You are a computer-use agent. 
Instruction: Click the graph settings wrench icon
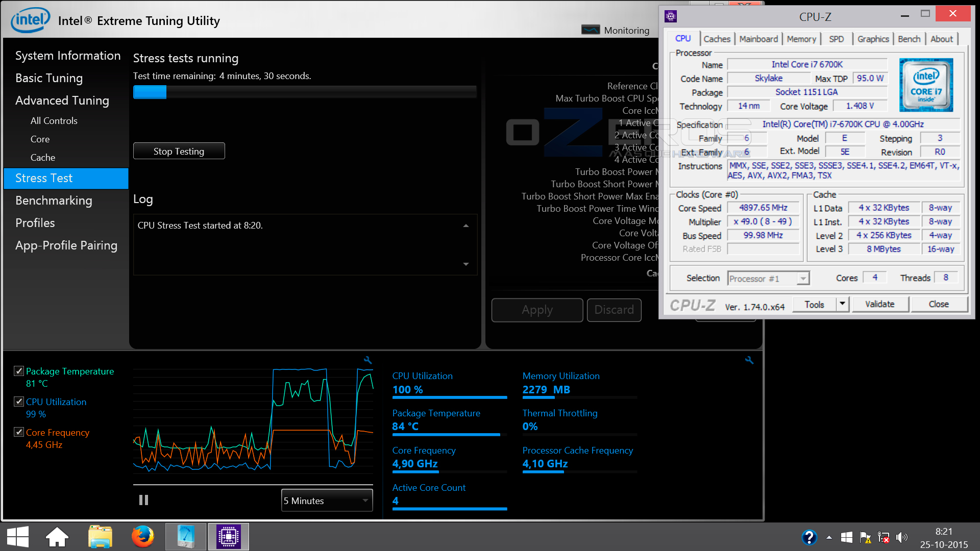[x=367, y=360]
